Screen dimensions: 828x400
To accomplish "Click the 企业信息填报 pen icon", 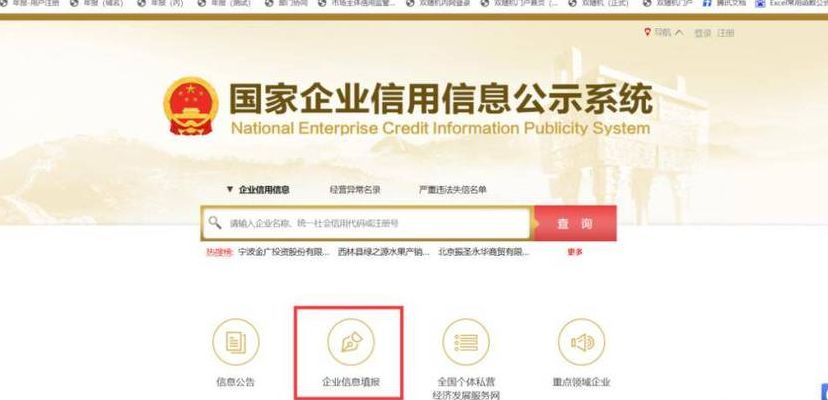I will coord(350,342).
